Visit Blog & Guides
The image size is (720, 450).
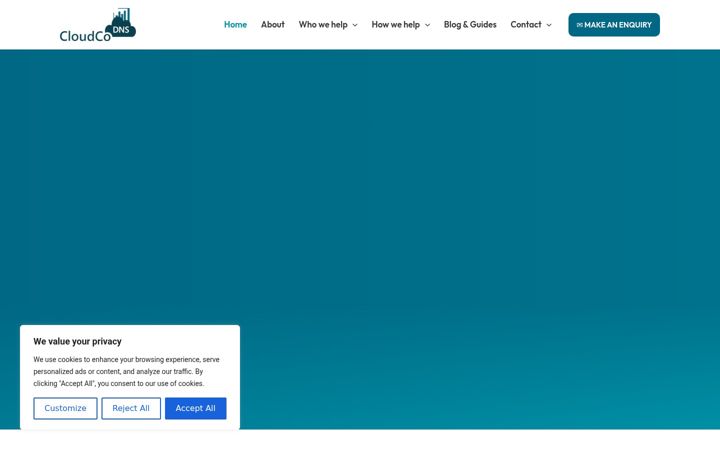tap(470, 25)
